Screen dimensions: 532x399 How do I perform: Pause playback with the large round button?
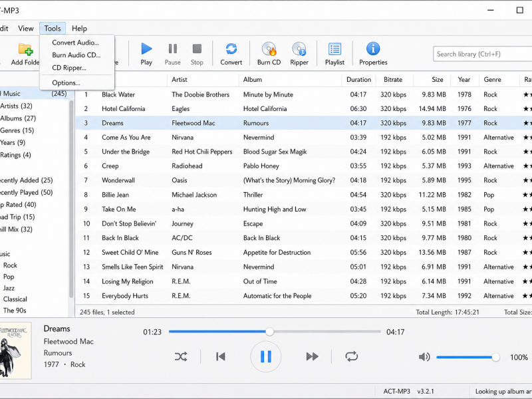click(265, 356)
